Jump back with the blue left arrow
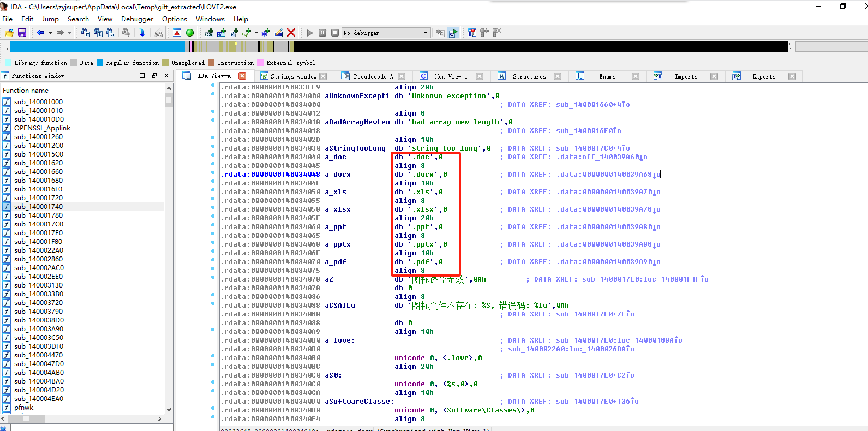This screenshot has width=868, height=431. (41, 33)
